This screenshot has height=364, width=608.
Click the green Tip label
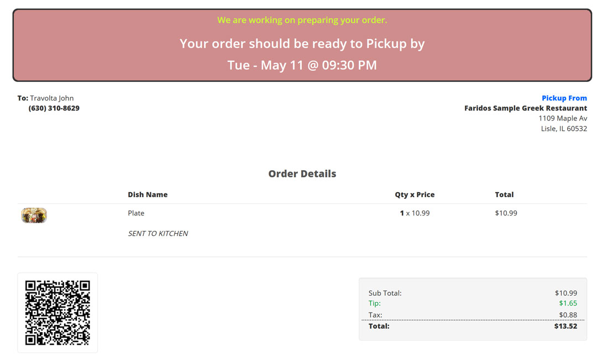coord(375,303)
